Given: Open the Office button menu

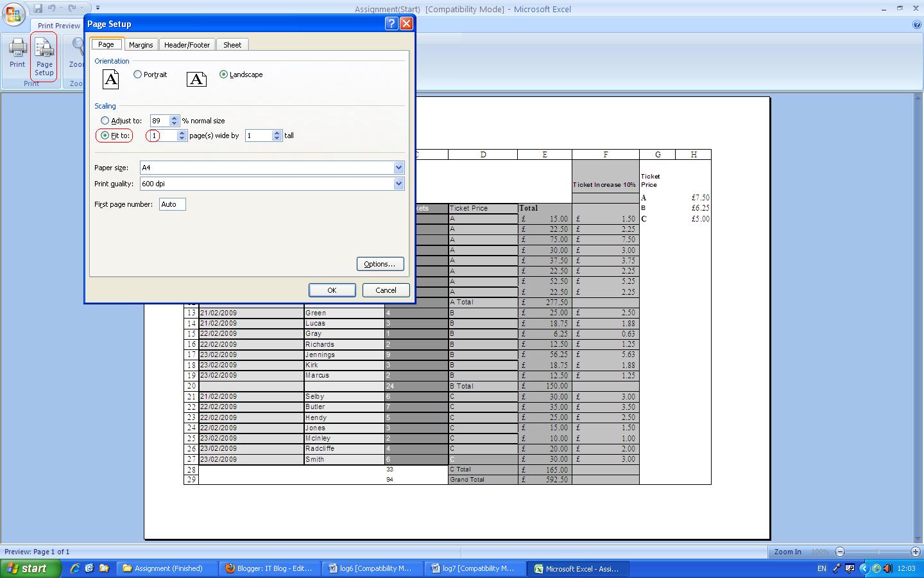Looking at the screenshot, I should coord(13,13).
